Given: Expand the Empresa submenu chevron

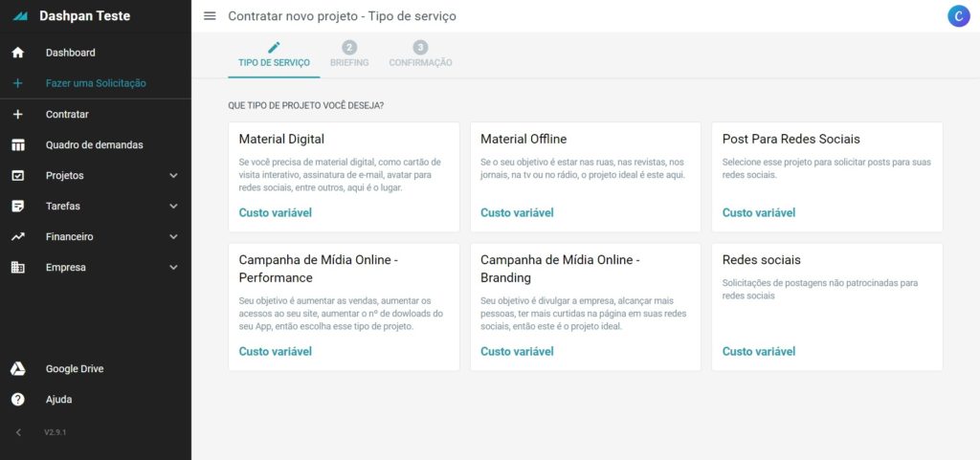Looking at the screenshot, I should pyautogui.click(x=174, y=268).
